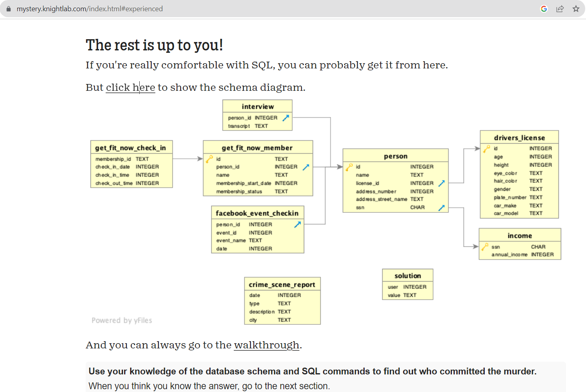Viewport: 586px width, 392px height.
Task: Click the crime_scene_report table header
Action: click(282, 284)
